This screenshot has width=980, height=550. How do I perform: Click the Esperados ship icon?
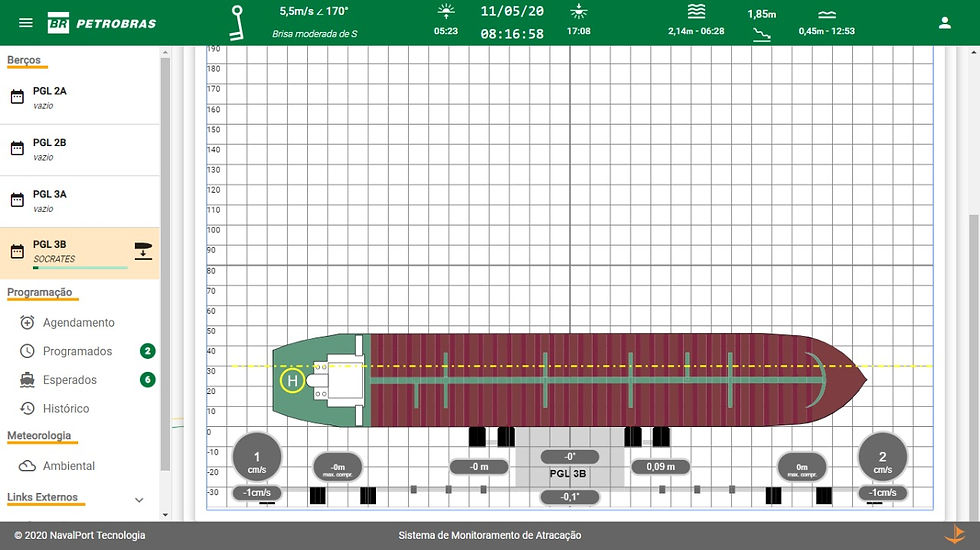[27, 379]
